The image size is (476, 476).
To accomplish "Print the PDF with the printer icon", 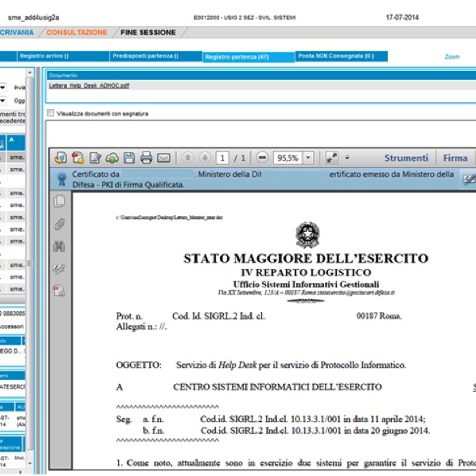I will pyautogui.click(x=146, y=158).
